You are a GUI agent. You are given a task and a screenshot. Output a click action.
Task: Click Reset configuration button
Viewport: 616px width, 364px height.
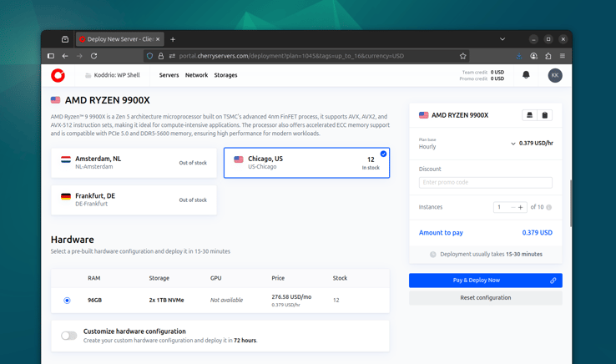pos(485,298)
